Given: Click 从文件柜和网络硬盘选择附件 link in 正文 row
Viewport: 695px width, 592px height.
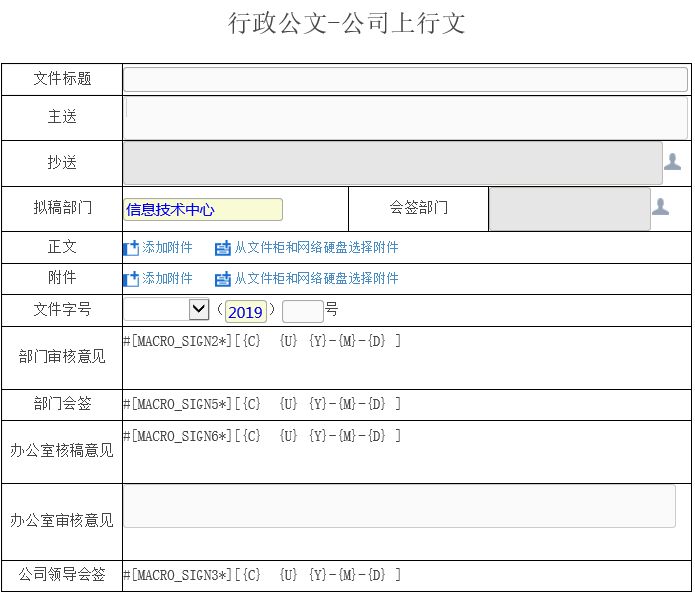Looking at the screenshot, I should click(316, 248).
